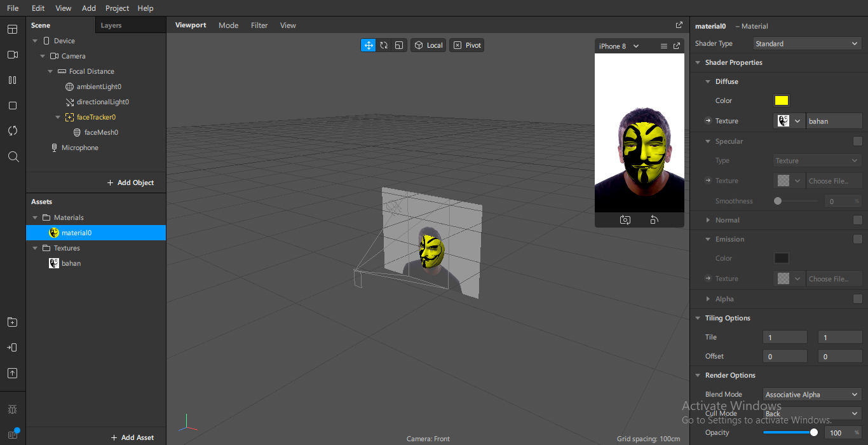Select the move/translate gizmo tool
Image resolution: width=868 pixels, height=445 pixels.
click(369, 45)
